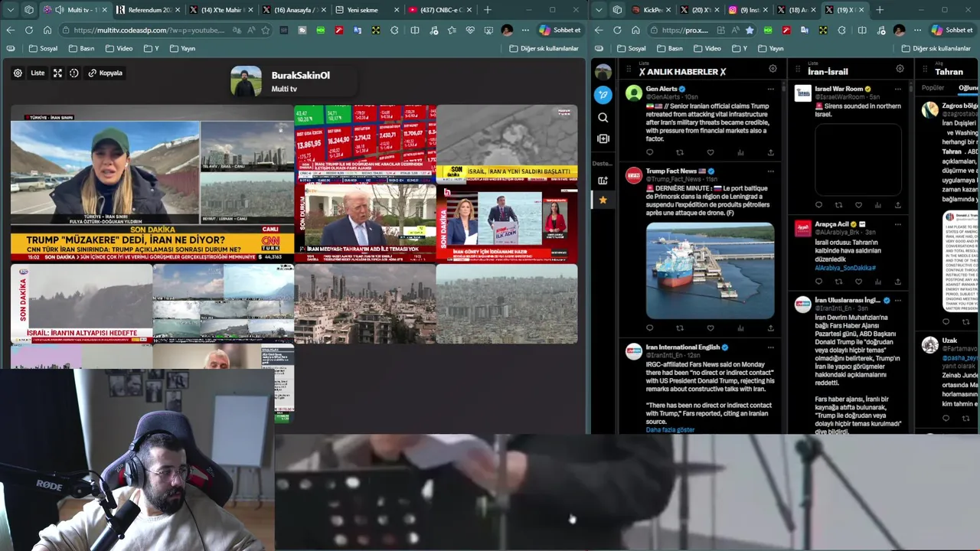
Task: Open the Iran International English profile name
Action: (x=682, y=347)
